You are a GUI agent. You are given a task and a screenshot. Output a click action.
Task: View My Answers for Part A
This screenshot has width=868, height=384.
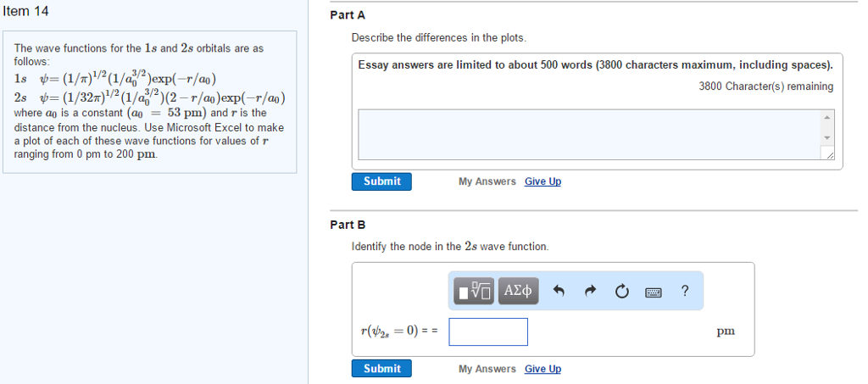pyautogui.click(x=487, y=181)
